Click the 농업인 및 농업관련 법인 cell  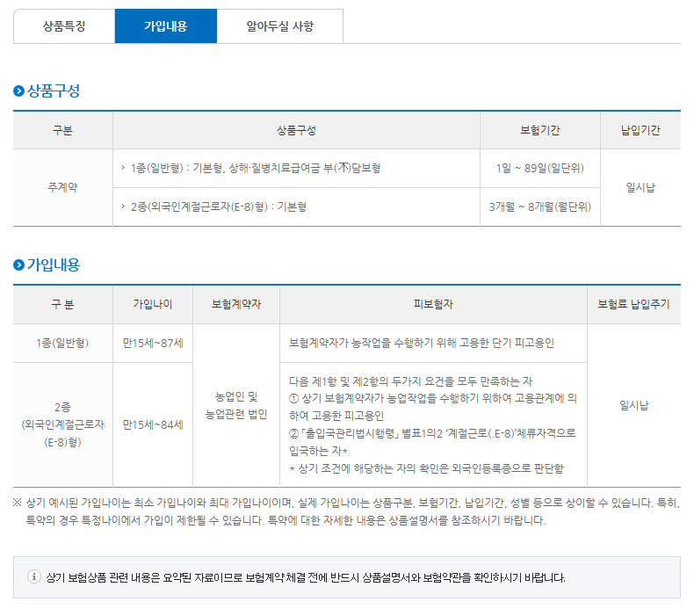pyautogui.click(x=236, y=406)
